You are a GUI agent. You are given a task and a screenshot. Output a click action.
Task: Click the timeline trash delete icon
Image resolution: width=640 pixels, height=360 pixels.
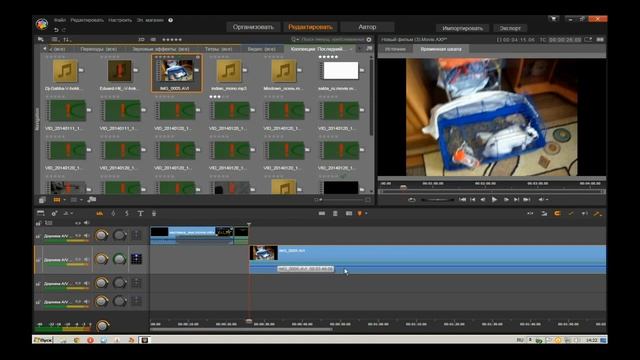pyautogui.click(x=335, y=213)
